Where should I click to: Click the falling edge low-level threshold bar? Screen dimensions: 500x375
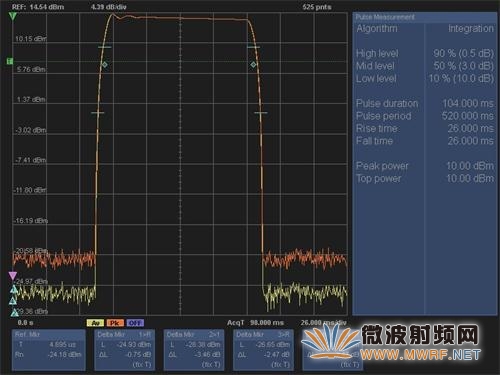pos(261,113)
